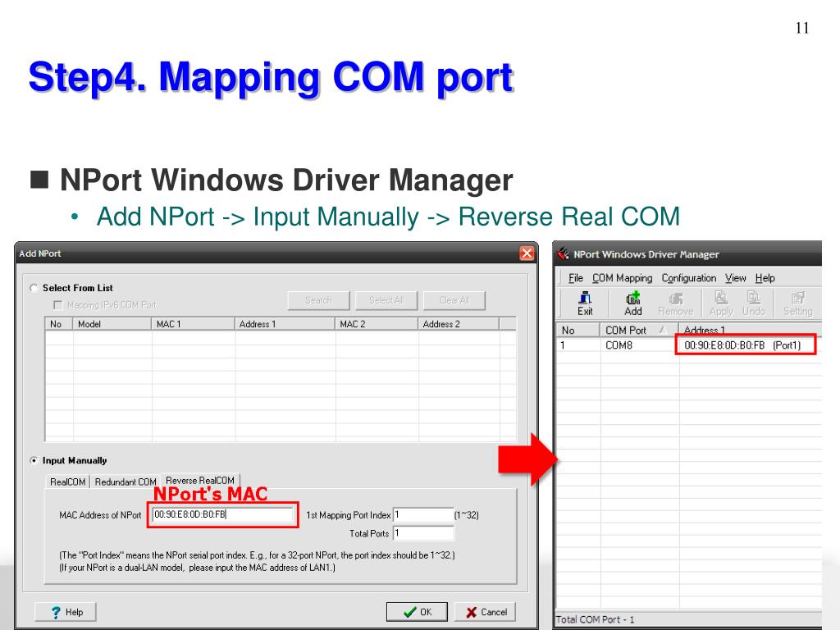Click the Search button

tap(318, 300)
